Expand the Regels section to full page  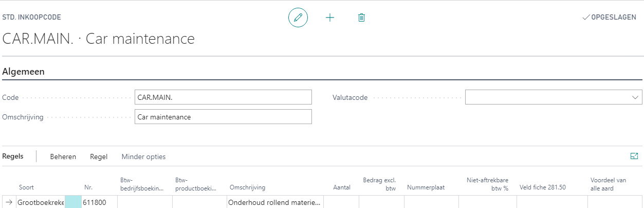[634, 157]
